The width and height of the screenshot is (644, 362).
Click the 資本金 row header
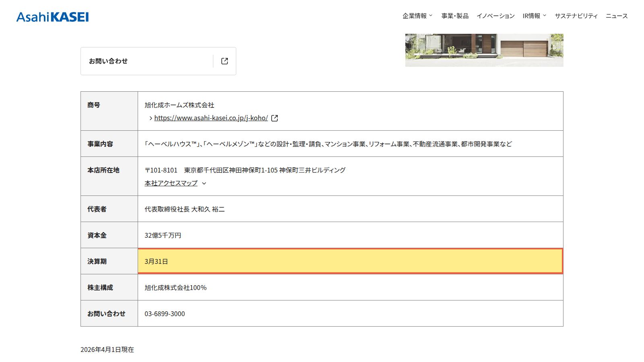pos(109,235)
